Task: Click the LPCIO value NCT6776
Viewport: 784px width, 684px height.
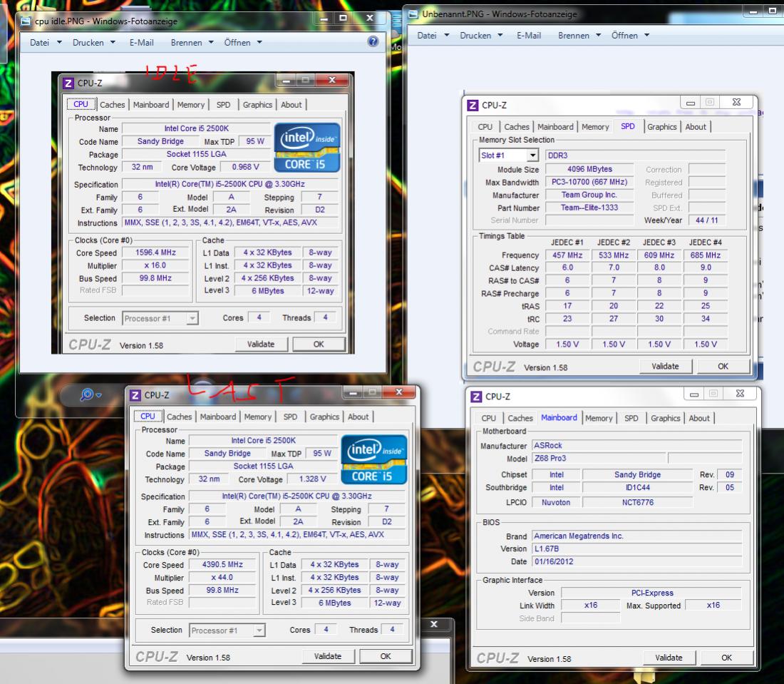Action: point(637,502)
